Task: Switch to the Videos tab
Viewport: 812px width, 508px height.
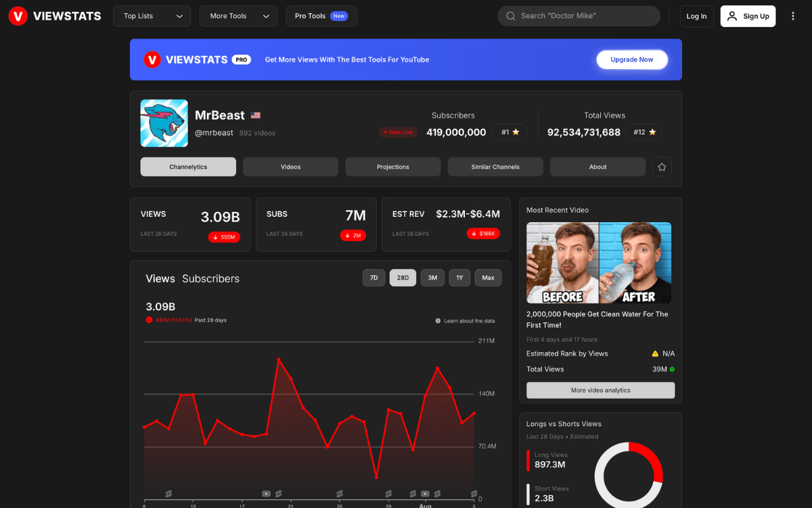Action: 290,167
